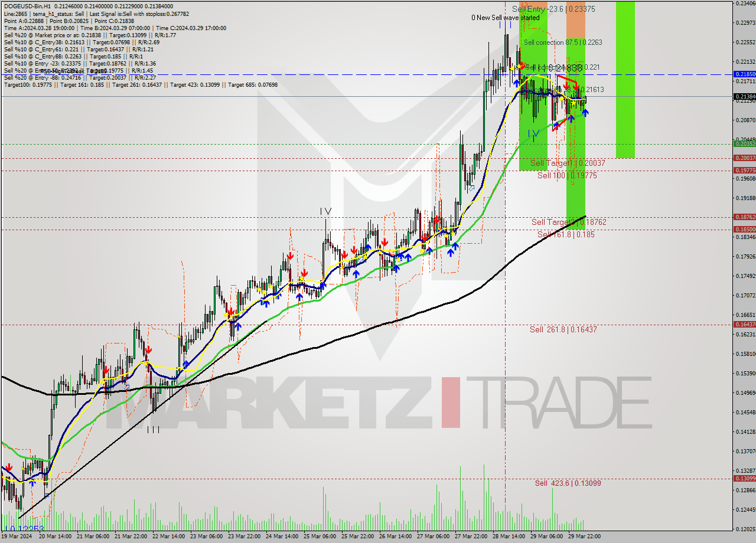Viewport: 756px width, 543px height.
Task: Click the red 0.20037 price tag
Action: pyautogui.click(x=744, y=158)
